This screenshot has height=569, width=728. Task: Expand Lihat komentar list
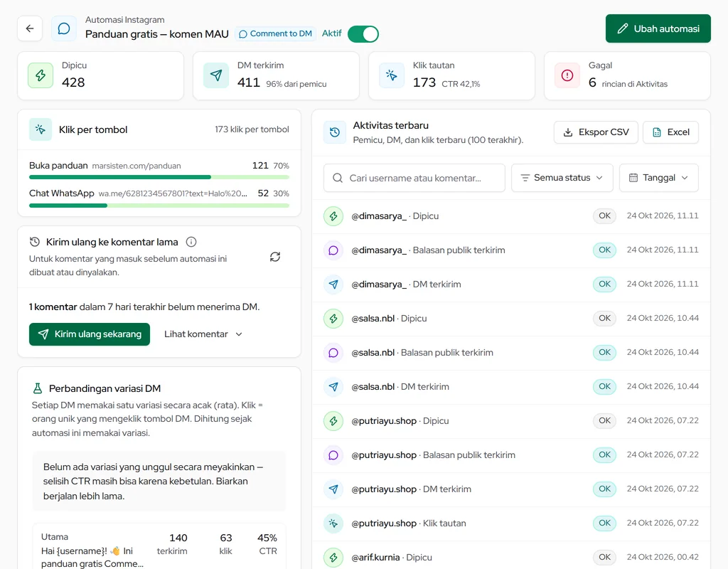click(x=203, y=334)
